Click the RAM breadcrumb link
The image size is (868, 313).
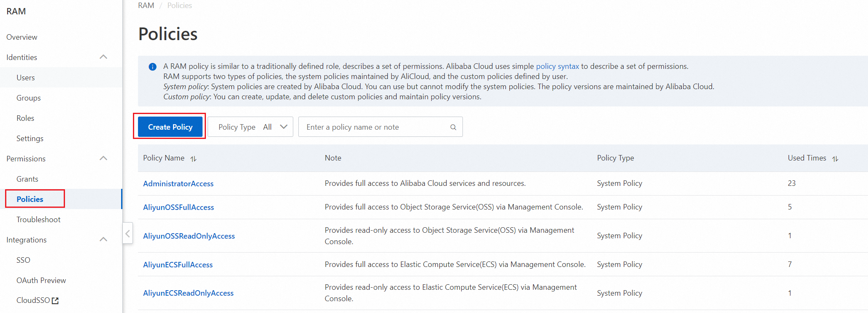(146, 5)
